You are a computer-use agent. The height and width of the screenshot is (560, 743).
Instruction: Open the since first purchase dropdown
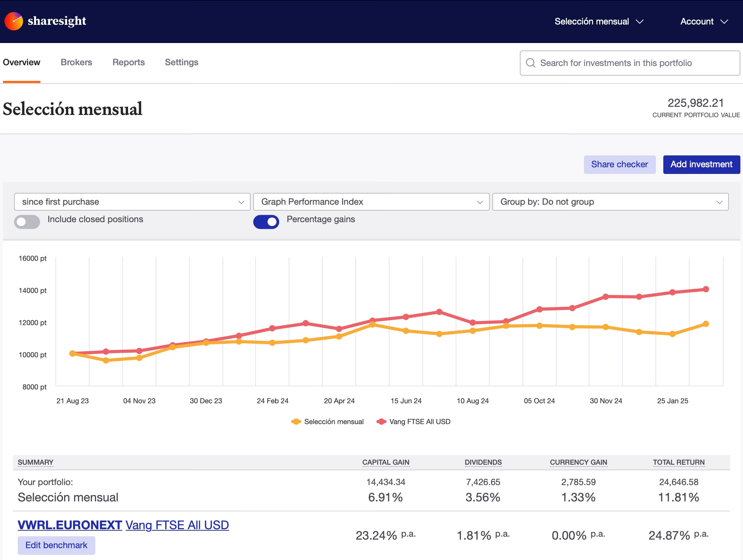tap(132, 202)
